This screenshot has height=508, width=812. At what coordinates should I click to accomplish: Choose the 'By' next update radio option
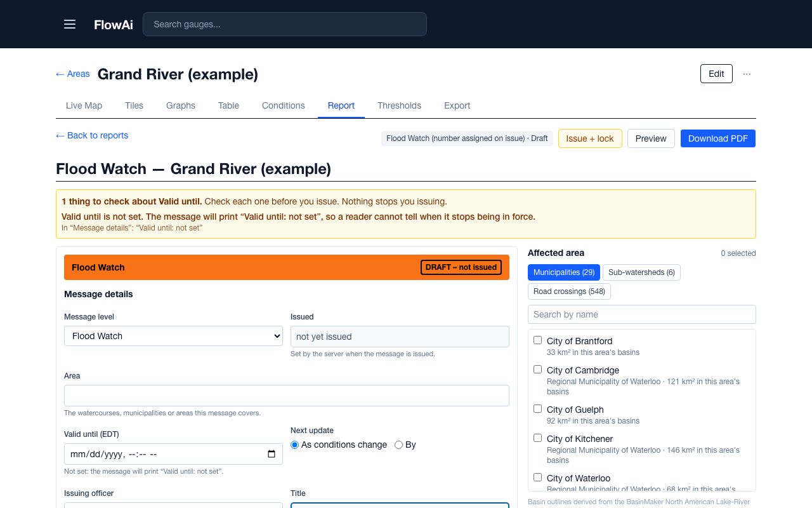coord(398,444)
